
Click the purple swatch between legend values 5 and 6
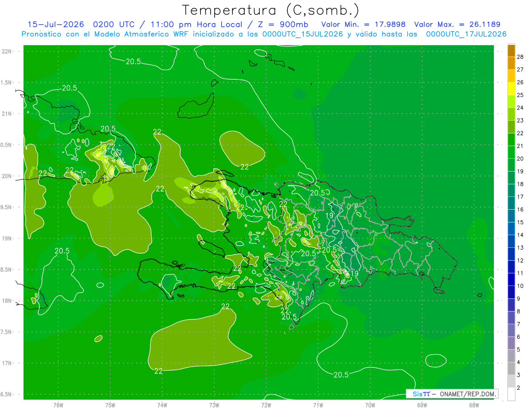pyautogui.click(x=511, y=343)
